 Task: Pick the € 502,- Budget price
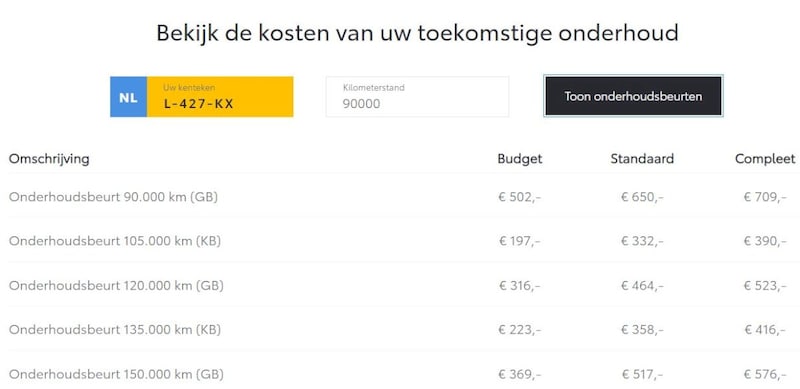pyautogui.click(x=519, y=197)
